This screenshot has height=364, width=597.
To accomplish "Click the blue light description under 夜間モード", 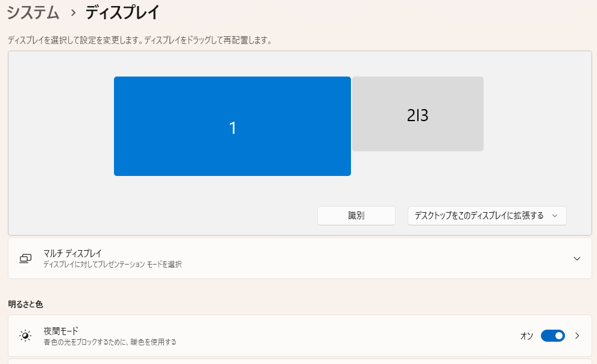I will [110, 342].
